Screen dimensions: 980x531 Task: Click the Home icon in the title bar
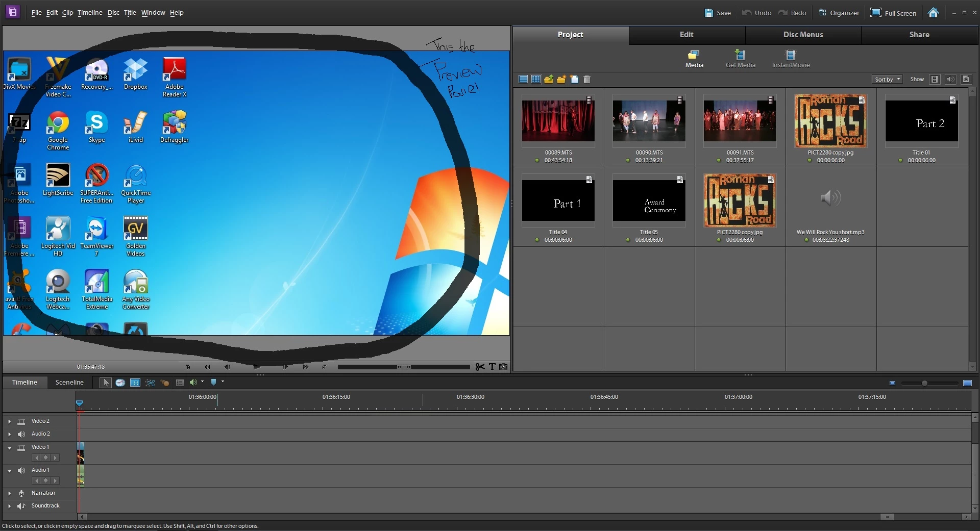tap(933, 13)
